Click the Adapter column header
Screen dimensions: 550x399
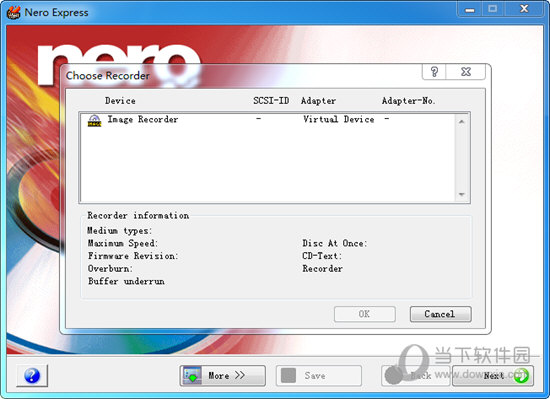pyautogui.click(x=318, y=101)
